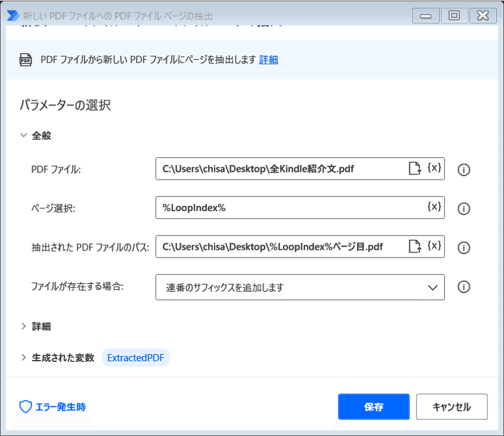Minimize the dialog window
504x436 pixels.
click(425, 16)
